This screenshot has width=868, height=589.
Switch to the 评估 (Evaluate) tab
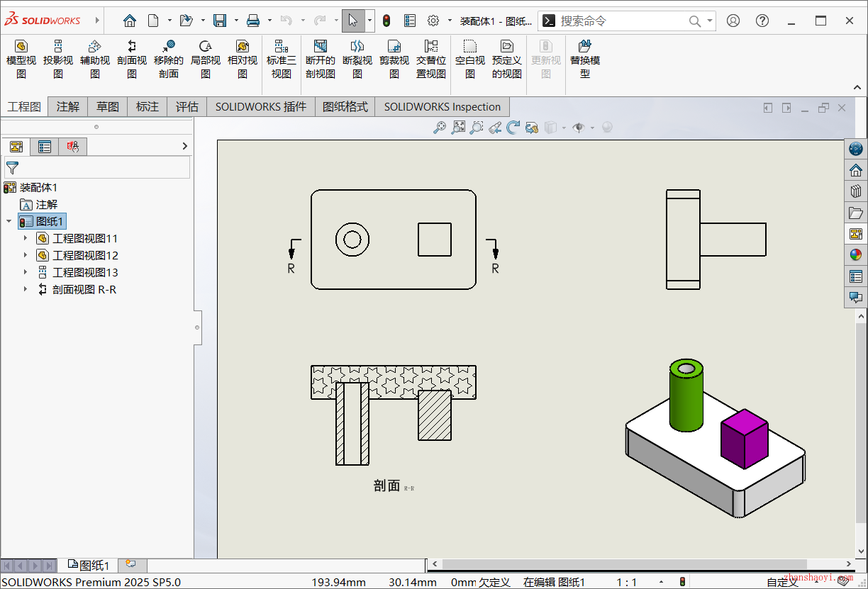[187, 107]
